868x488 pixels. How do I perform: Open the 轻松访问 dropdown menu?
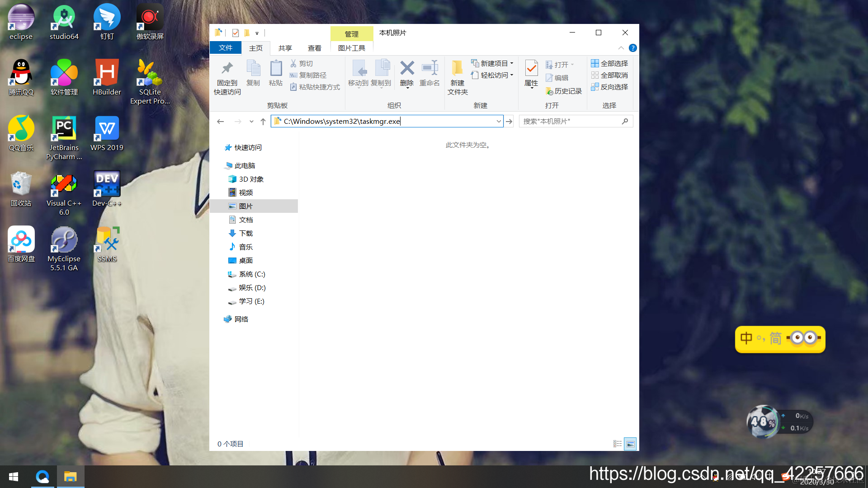pos(512,75)
